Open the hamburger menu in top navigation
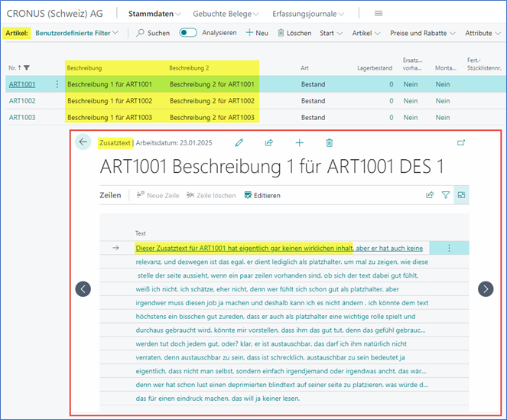This screenshot has width=507, height=420. pyautogui.click(x=379, y=14)
